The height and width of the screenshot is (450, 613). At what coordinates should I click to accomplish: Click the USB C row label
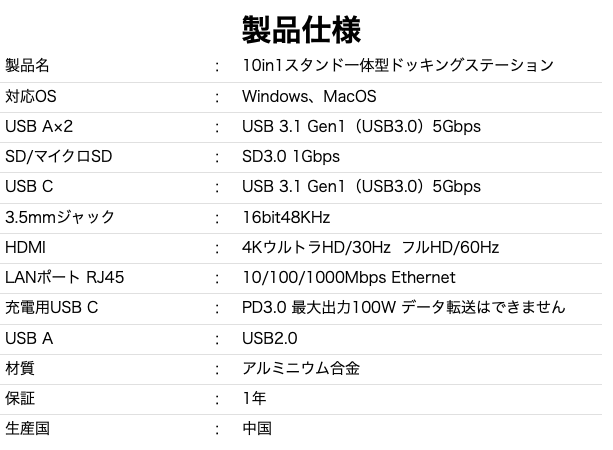coord(29,186)
